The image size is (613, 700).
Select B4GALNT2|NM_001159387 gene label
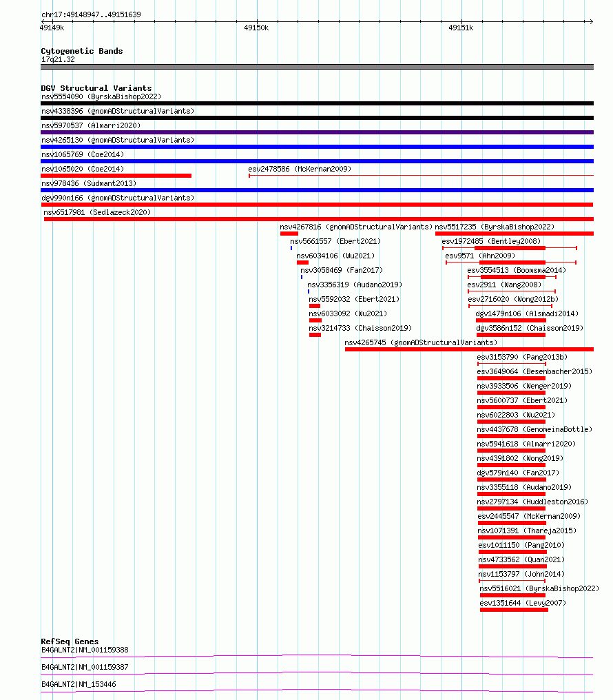click(x=85, y=667)
